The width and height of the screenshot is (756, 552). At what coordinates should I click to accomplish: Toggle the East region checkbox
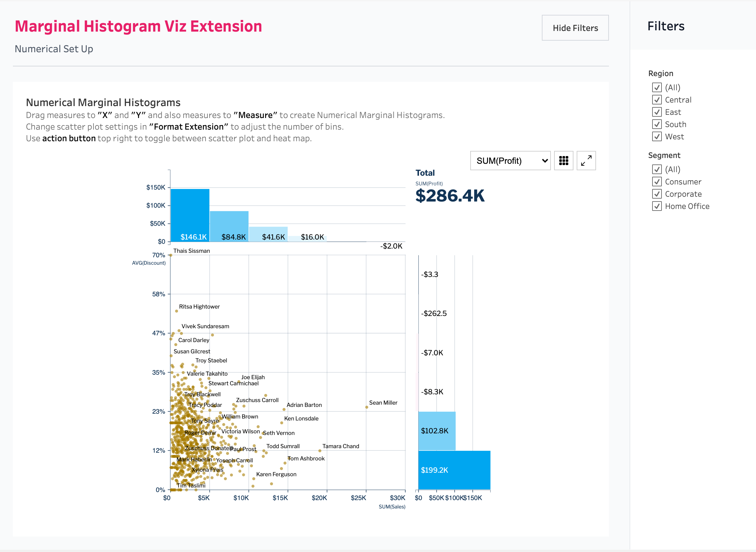[656, 112]
